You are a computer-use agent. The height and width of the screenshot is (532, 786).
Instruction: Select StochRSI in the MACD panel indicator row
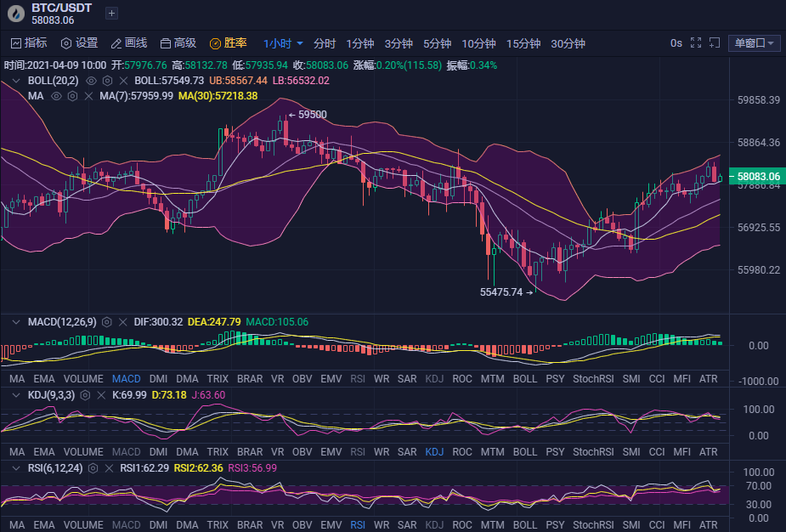click(x=593, y=379)
